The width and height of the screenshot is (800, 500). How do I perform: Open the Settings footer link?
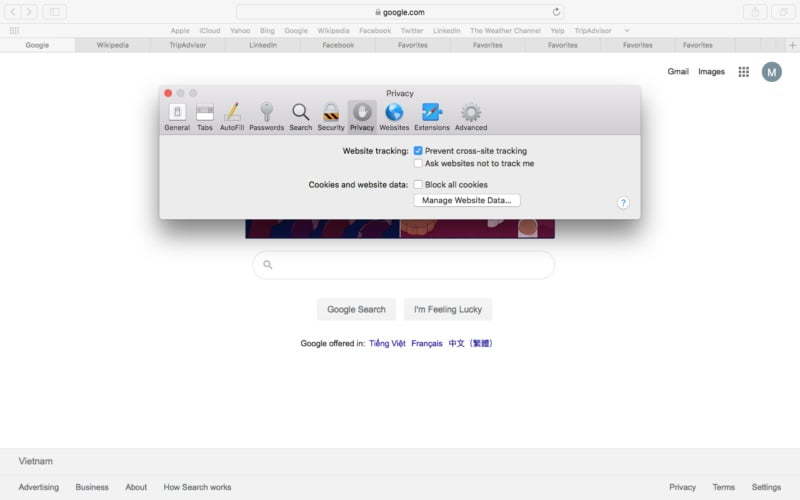[766, 487]
